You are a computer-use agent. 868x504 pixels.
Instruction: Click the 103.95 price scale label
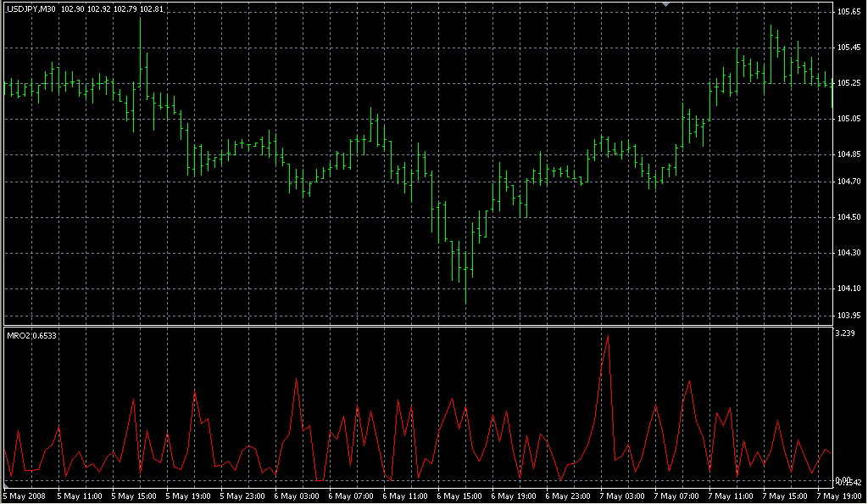[x=849, y=316]
